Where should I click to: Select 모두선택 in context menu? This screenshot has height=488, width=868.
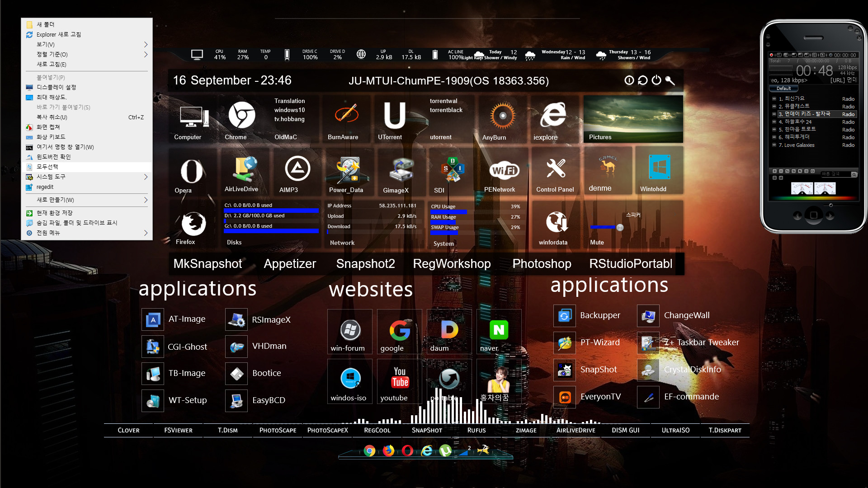[x=87, y=167]
